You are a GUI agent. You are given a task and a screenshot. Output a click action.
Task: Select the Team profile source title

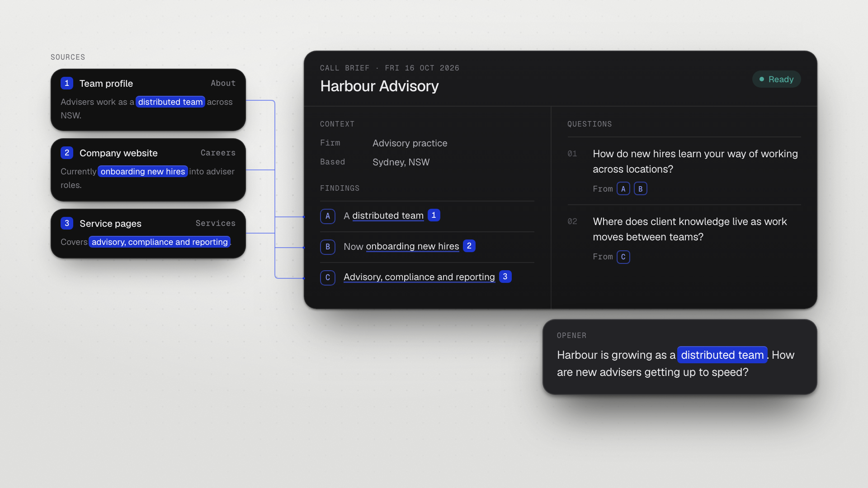[x=106, y=84]
